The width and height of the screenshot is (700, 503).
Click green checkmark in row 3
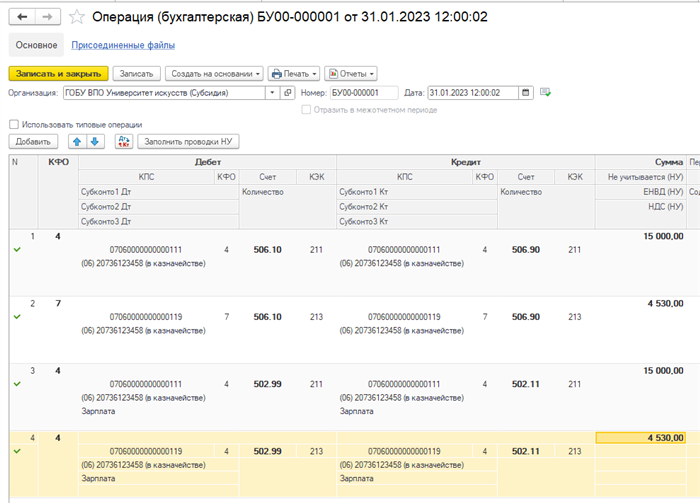(17, 384)
